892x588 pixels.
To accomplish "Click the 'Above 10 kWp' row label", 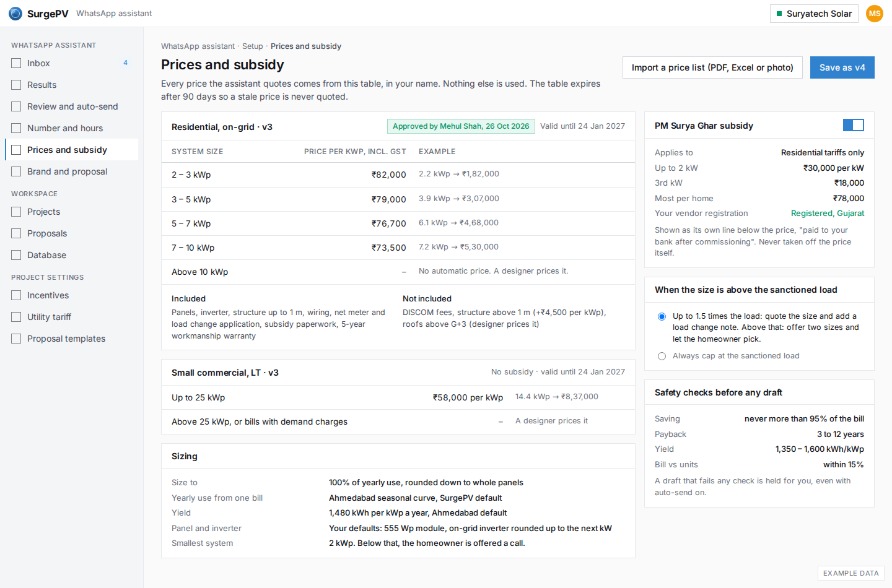I will click(x=200, y=272).
